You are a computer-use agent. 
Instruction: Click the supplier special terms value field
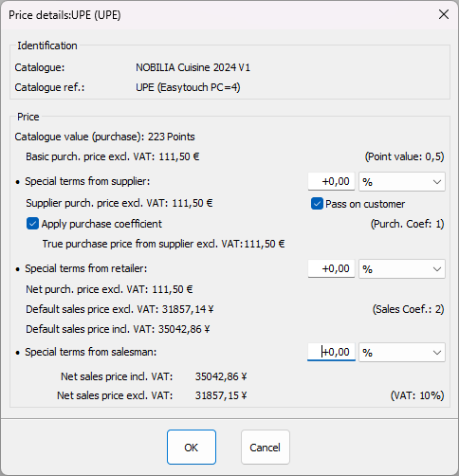coord(331,181)
